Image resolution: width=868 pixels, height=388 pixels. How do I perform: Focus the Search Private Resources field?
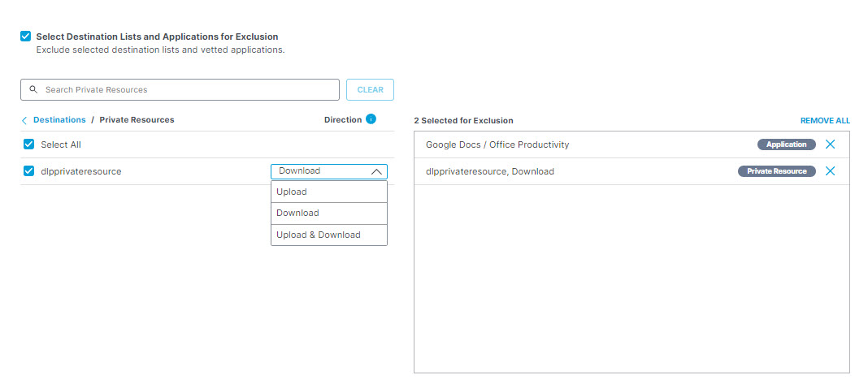point(180,89)
